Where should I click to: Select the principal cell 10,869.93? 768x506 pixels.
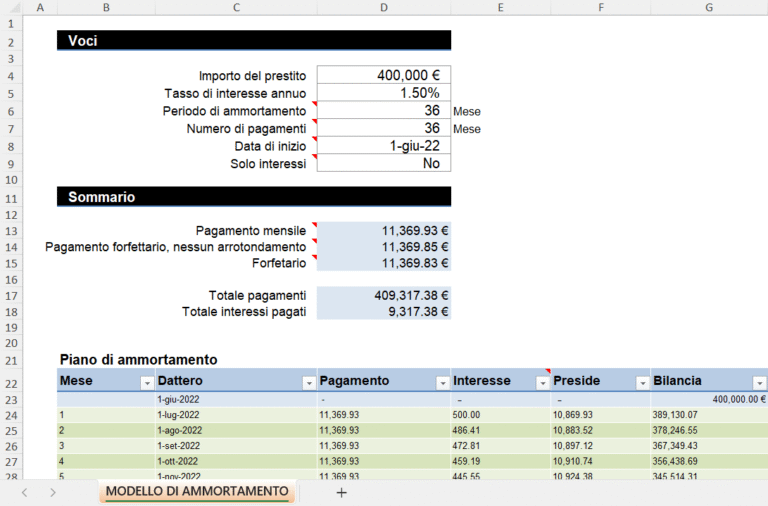coord(600,415)
